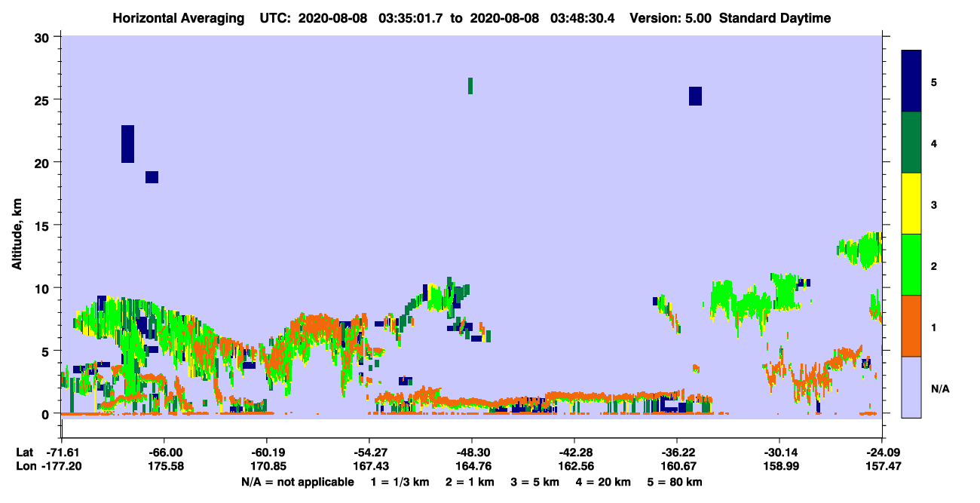Click the 'Lon' row label
This screenshot has height=503, width=980.
pyautogui.click(x=25, y=467)
